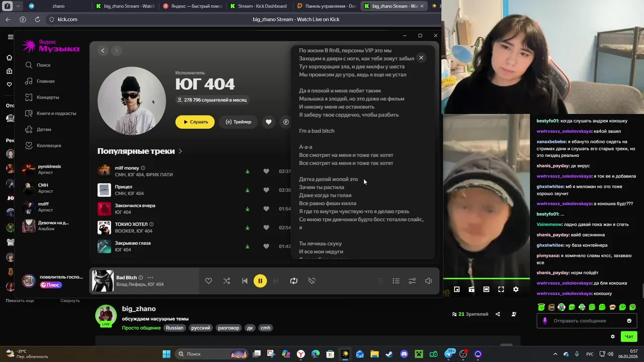The width and height of the screenshot is (644, 362).
Task: Like the Закончился вчера track
Action: (x=266, y=209)
